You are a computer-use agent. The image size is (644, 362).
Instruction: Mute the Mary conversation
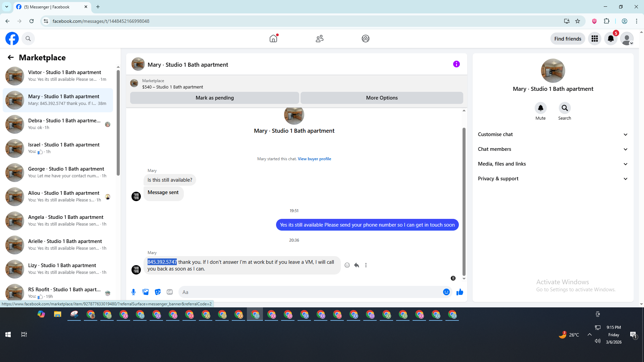[x=540, y=108]
